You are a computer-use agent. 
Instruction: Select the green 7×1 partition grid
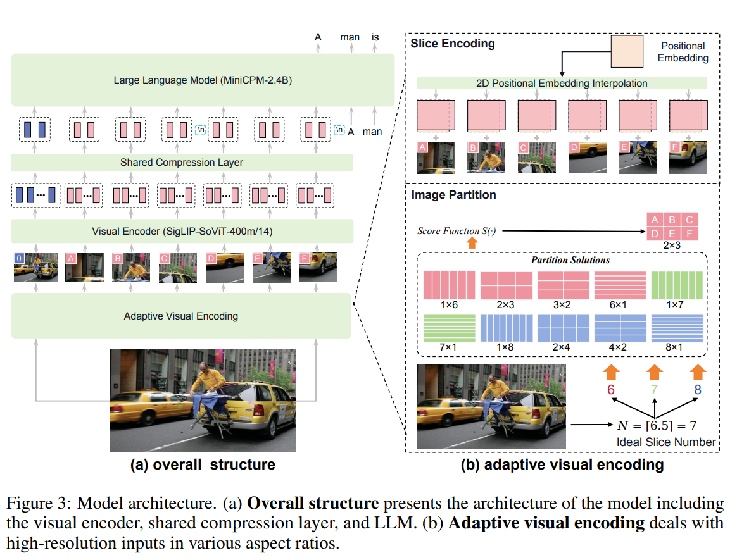pyautogui.click(x=450, y=328)
